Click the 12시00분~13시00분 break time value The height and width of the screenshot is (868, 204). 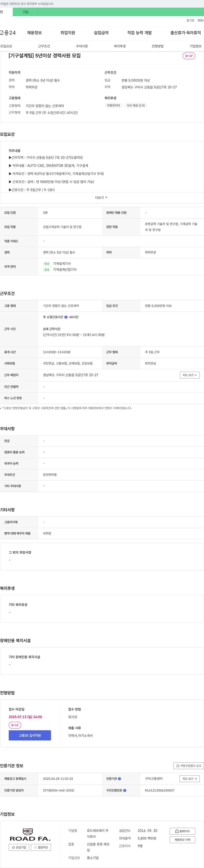coord(57,352)
